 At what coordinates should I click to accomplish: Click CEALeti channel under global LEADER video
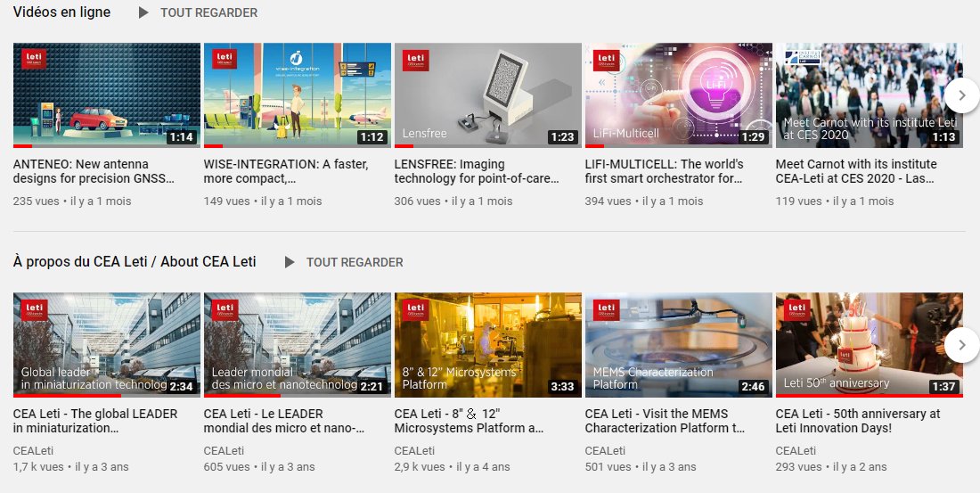click(x=33, y=450)
